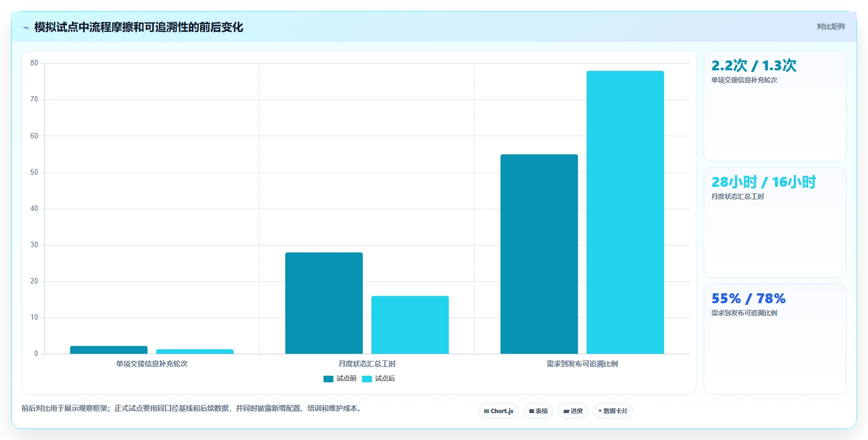868x440 pixels.
Task: Click the footnote text starting with 前后对比用于展示观察框架
Action: [x=192, y=408]
